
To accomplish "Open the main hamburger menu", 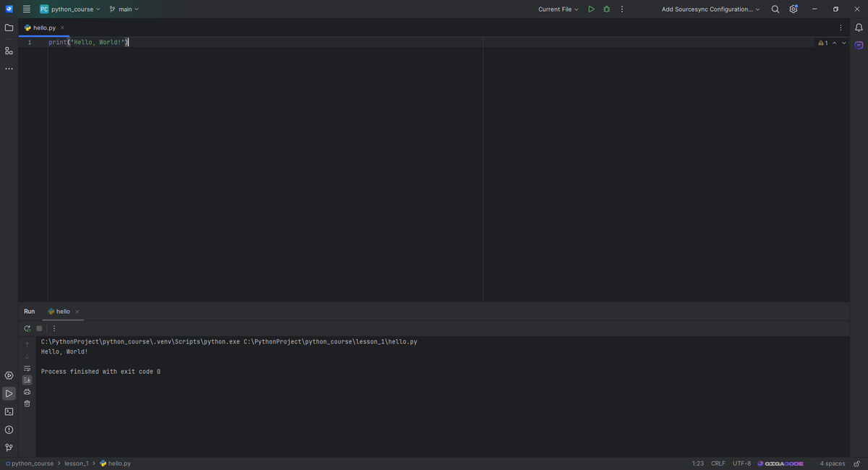I will 27,9.
